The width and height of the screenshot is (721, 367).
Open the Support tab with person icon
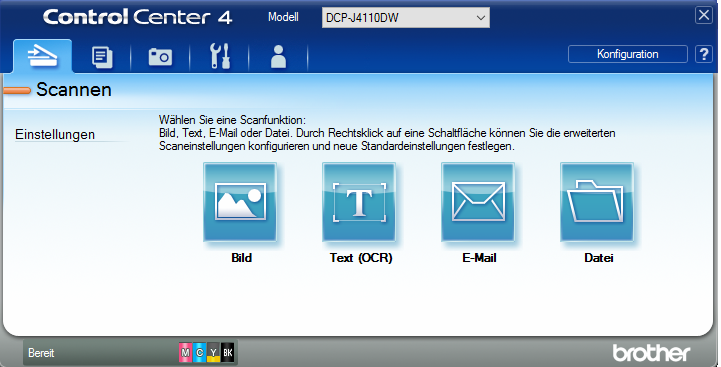pyautogui.click(x=278, y=57)
